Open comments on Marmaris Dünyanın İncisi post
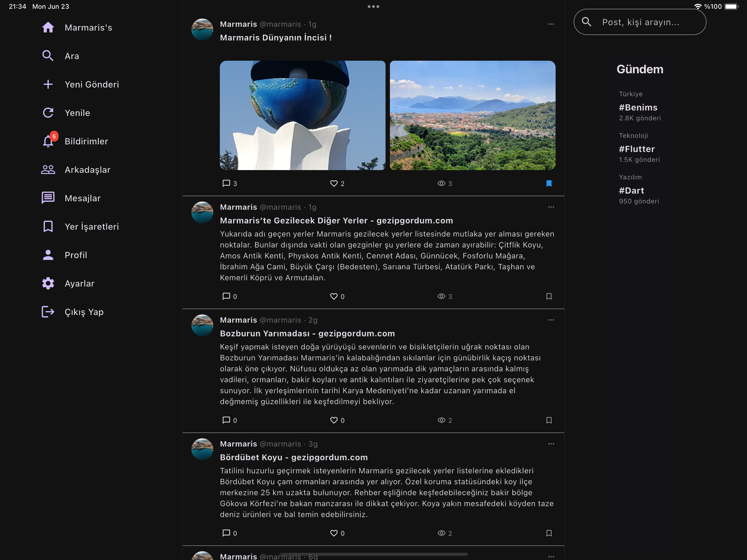 click(226, 183)
